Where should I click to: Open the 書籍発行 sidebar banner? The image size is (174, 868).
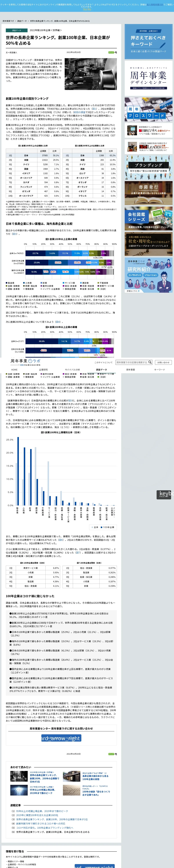pyautogui.click(x=148, y=193)
